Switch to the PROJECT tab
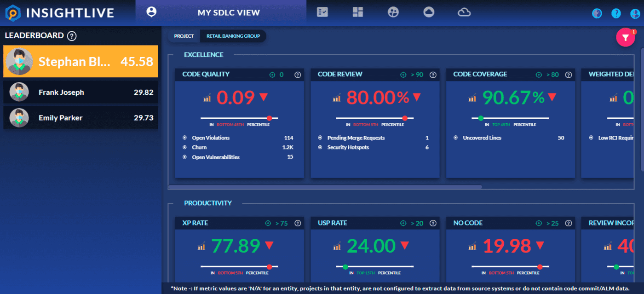Screen dimensions: 644x294 pyautogui.click(x=184, y=36)
